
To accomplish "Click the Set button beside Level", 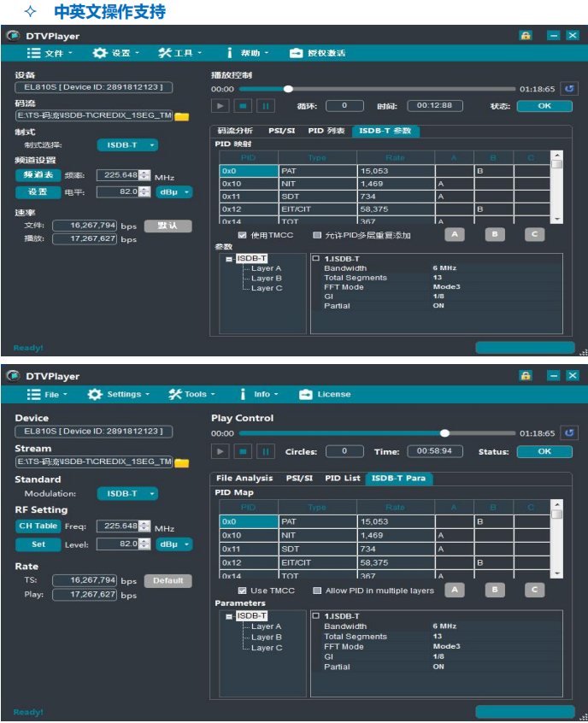I will tap(38, 544).
